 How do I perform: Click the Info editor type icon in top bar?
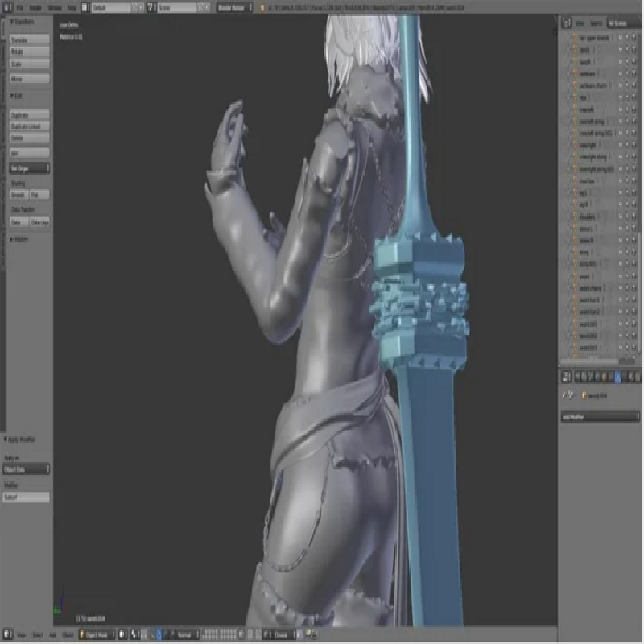[7, 7]
